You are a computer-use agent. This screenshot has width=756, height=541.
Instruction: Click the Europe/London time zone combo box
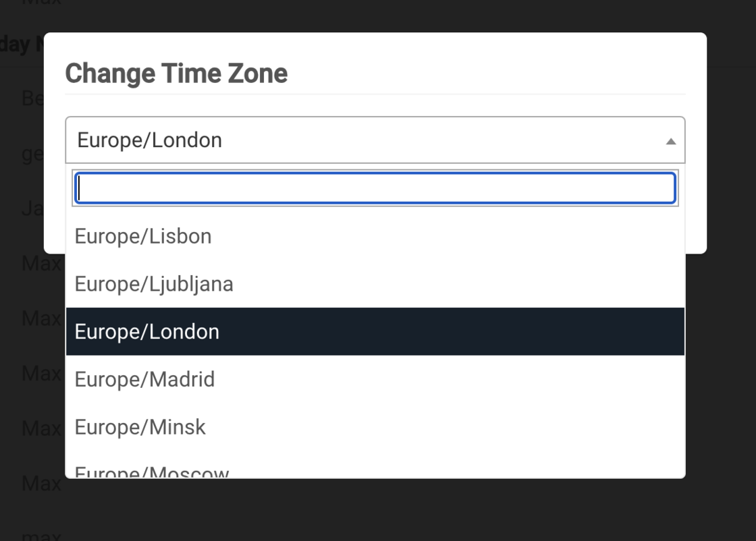(364, 140)
